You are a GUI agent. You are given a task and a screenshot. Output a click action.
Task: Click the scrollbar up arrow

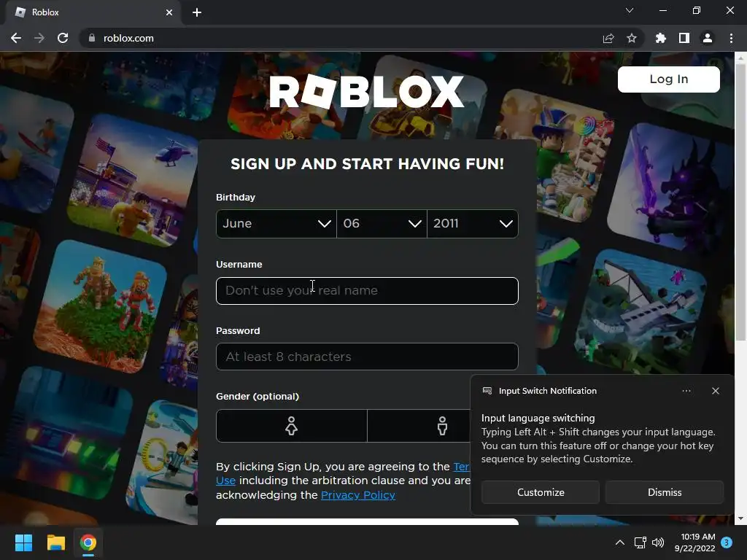coord(740,57)
